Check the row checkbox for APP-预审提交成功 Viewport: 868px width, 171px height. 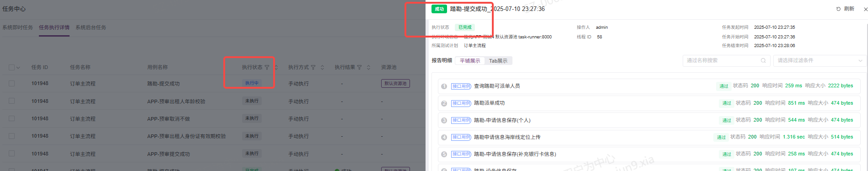tap(12, 154)
